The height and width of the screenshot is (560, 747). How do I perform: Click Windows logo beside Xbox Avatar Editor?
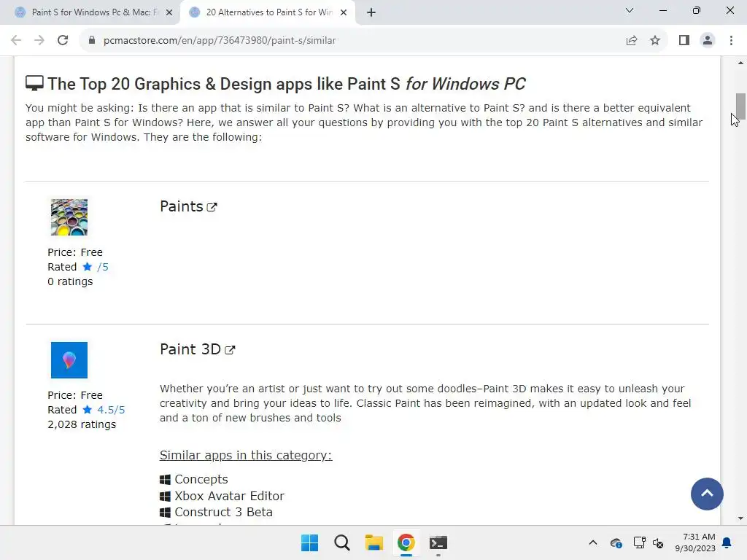pos(165,496)
